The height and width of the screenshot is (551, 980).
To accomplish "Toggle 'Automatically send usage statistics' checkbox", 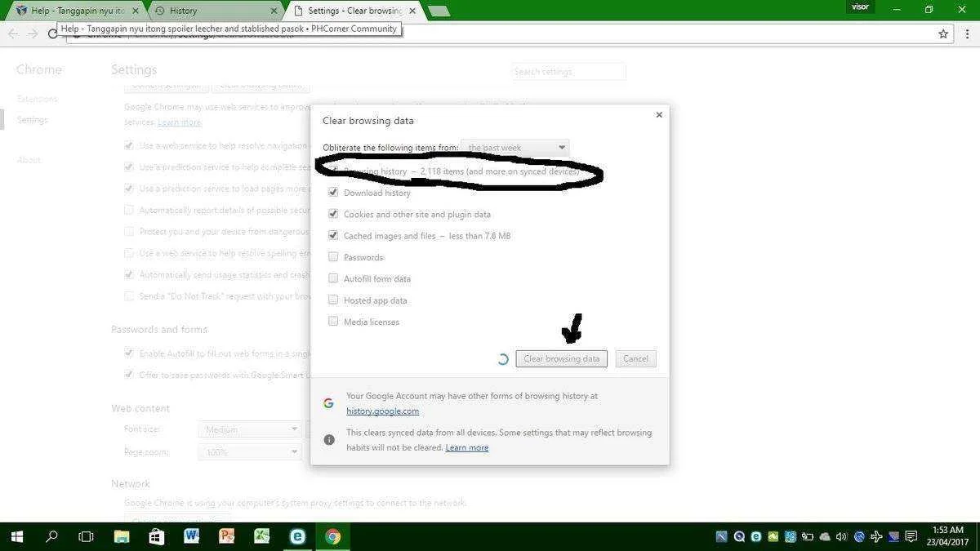I will click(129, 274).
